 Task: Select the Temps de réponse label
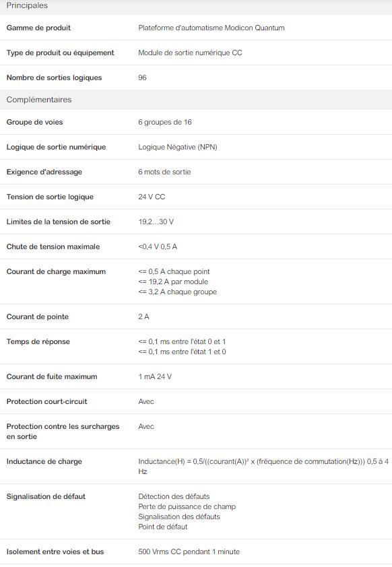tap(38, 341)
